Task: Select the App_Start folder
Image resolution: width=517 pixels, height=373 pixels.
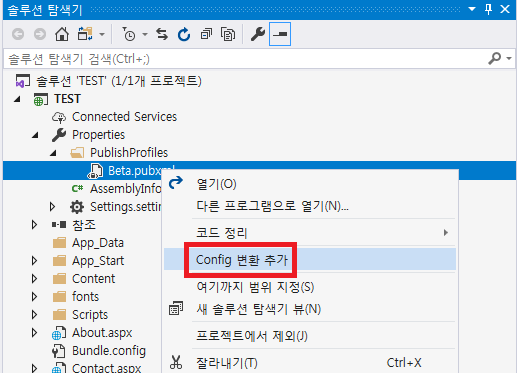Action: click(x=98, y=261)
